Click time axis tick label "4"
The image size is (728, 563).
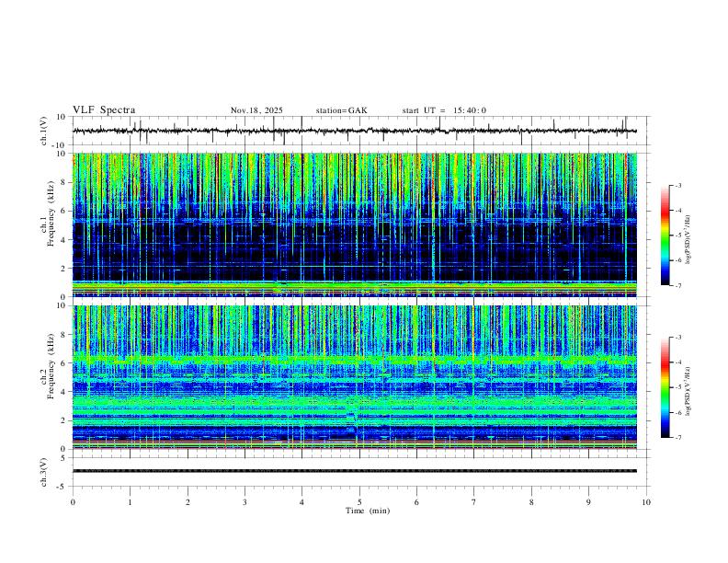[301, 502]
